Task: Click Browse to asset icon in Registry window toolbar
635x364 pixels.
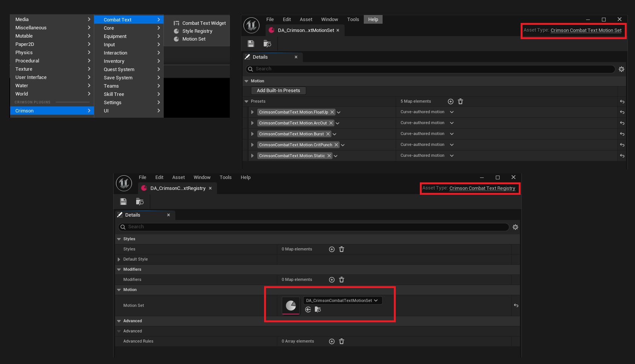Action: [140, 202]
